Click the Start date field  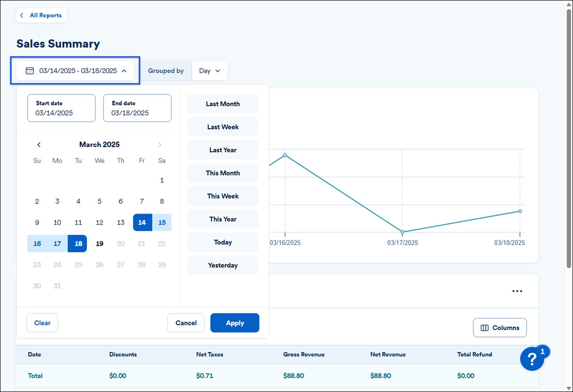[x=61, y=108]
